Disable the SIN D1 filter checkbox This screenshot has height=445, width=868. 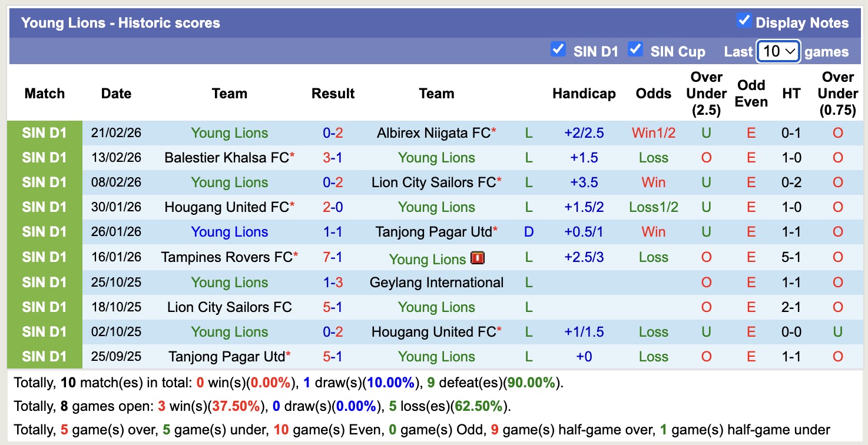point(558,49)
